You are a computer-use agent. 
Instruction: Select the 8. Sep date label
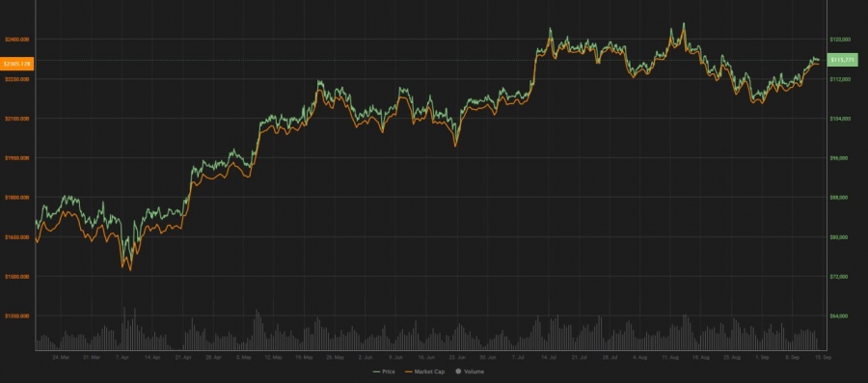pos(792,358)
